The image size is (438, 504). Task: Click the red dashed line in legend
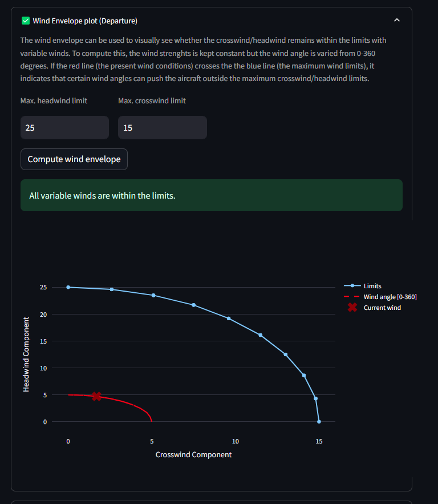pyautogui.click(x=352, y=297)
